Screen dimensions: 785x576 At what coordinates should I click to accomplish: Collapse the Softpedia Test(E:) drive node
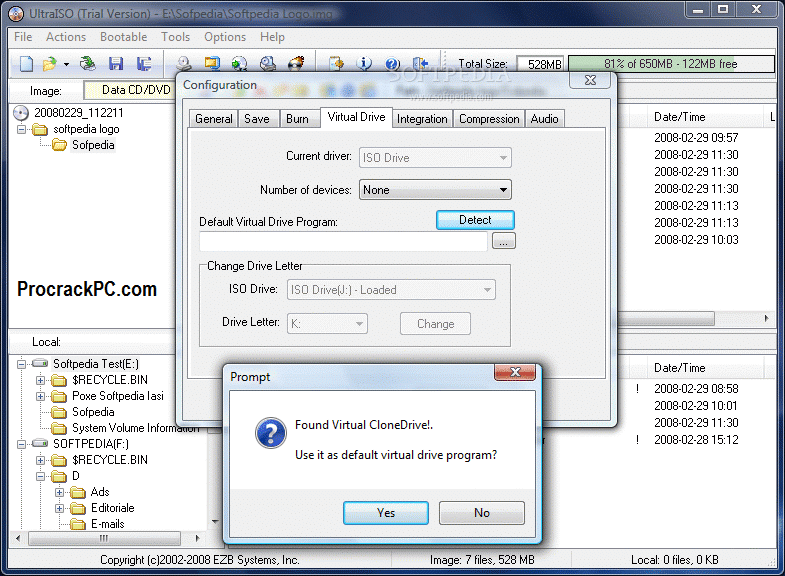pyautogui.click(x=22, y=364)
